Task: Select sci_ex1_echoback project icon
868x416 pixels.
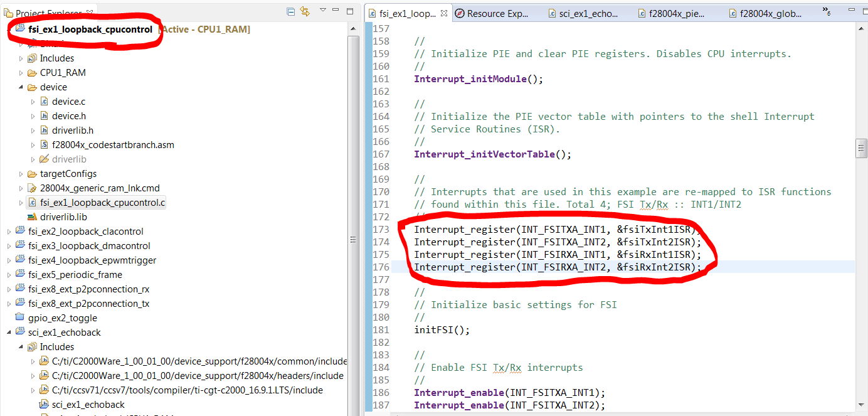Action: (x=20, y=333)
